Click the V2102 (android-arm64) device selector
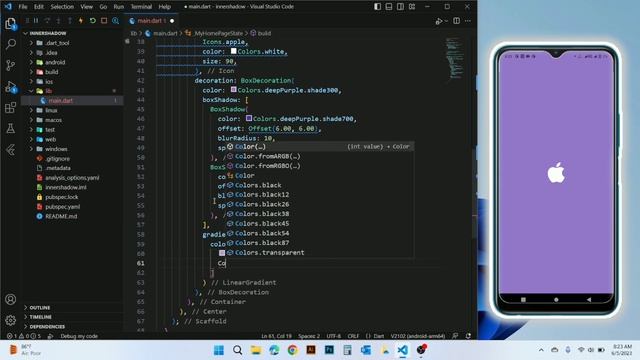Screen dimensions: 640x360 pos(418,336)
